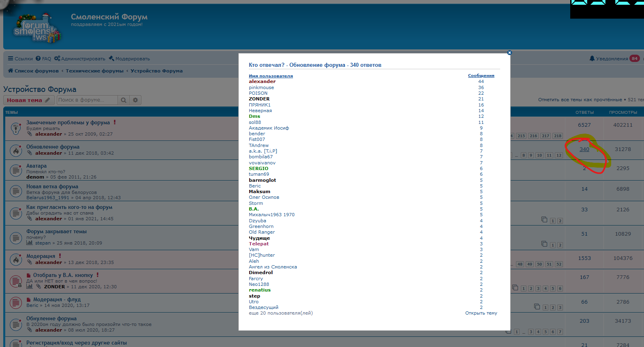
Task: Click poll icon in Форум закрывает темы row
Action: tap(29, 243)
